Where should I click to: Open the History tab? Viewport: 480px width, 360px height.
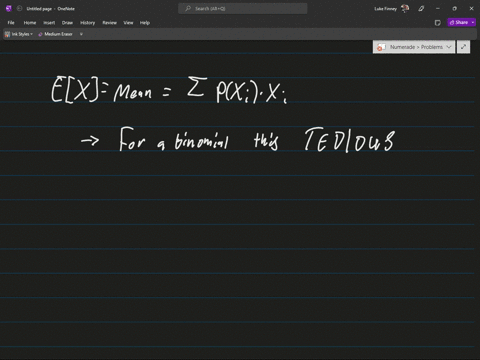click(87, 23)
